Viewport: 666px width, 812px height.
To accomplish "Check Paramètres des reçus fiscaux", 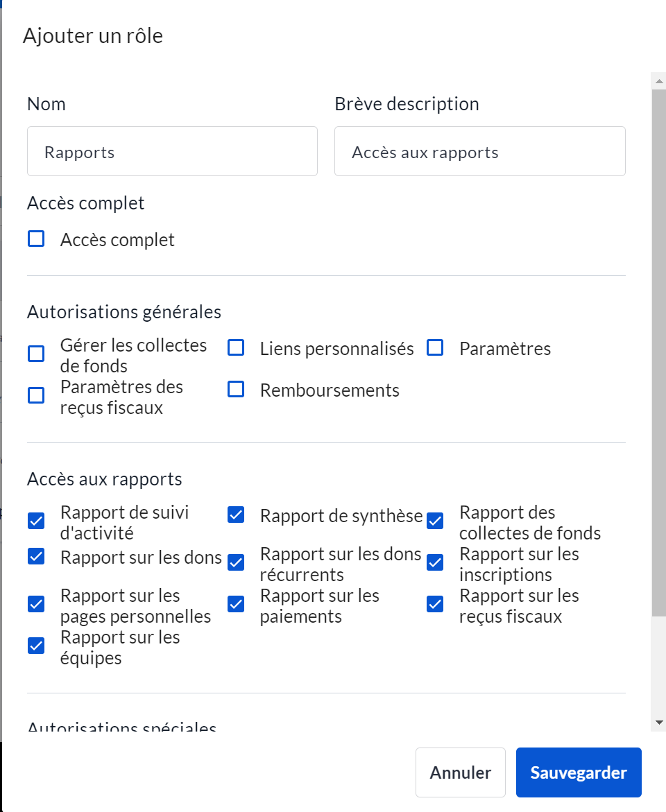I will pyautogui.click(x=36, y=396).
